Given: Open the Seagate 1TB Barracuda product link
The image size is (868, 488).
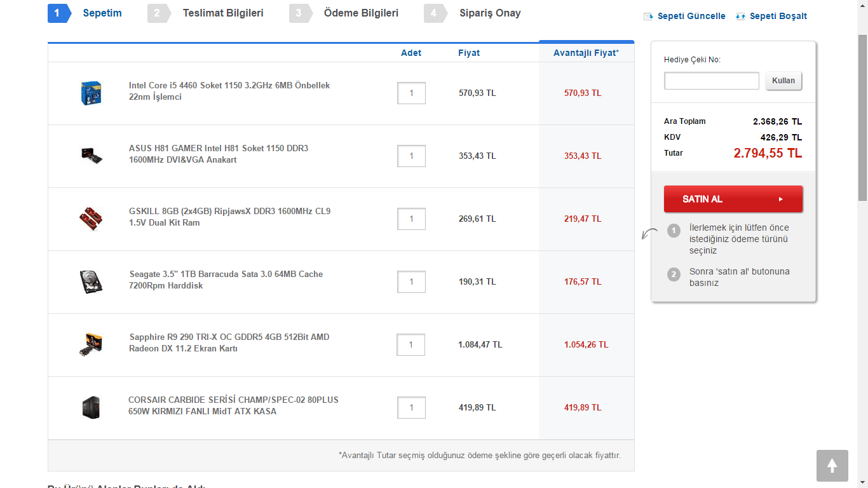Looking at the screenshot, I should [226, 280].
